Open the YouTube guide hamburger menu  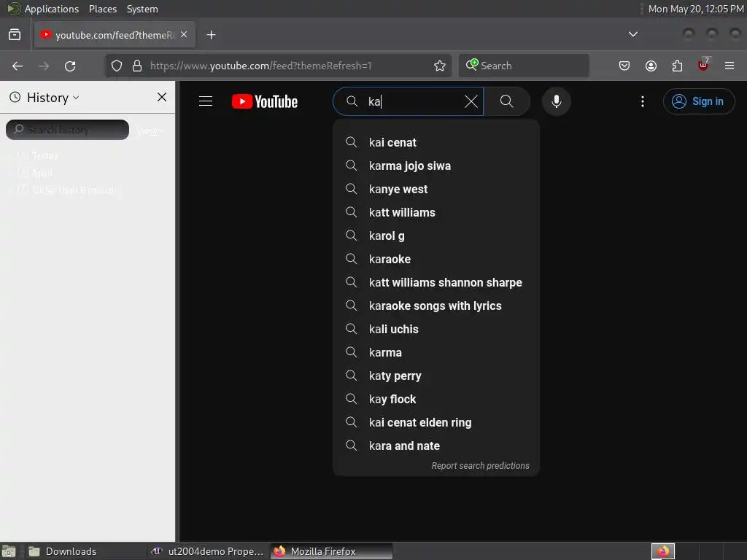pyautogui.click(x=206, y=101)
